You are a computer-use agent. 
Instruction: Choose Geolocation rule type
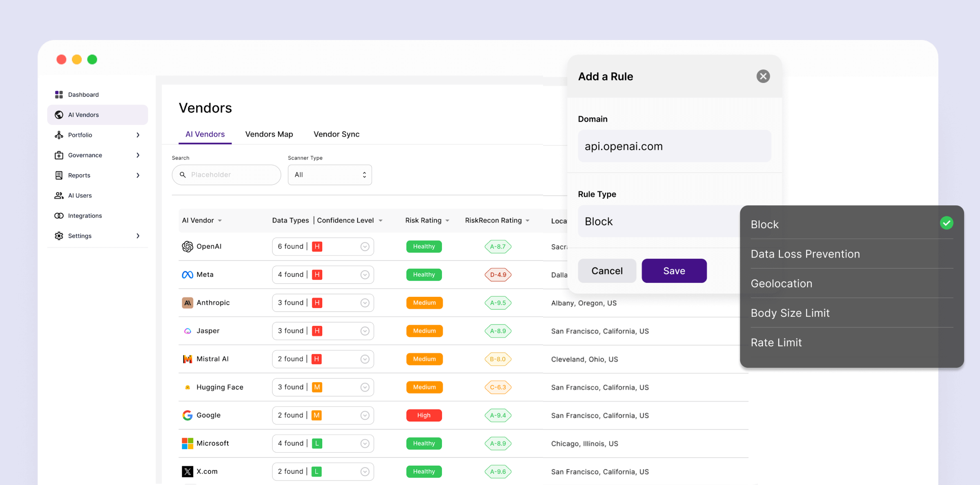[851, 283]
